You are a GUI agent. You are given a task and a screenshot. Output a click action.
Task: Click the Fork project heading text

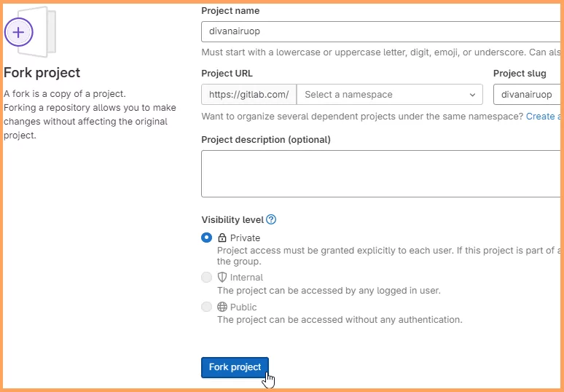42,73
